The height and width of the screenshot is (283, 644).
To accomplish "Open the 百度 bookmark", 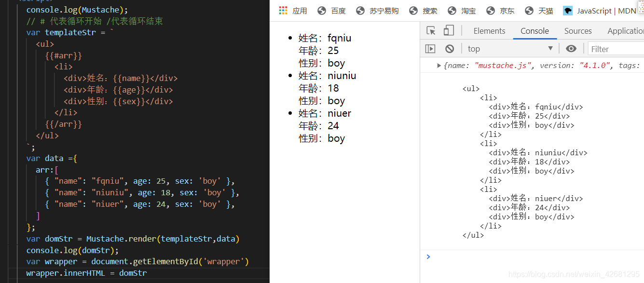I will click(x=332, y=11).
